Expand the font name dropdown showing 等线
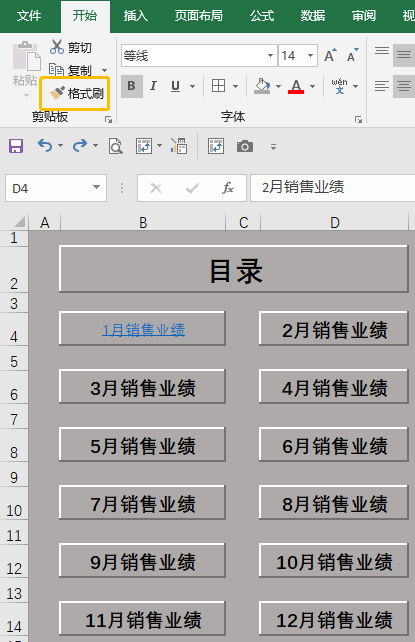This screenshot has width=415, height=642. [270, 55]
